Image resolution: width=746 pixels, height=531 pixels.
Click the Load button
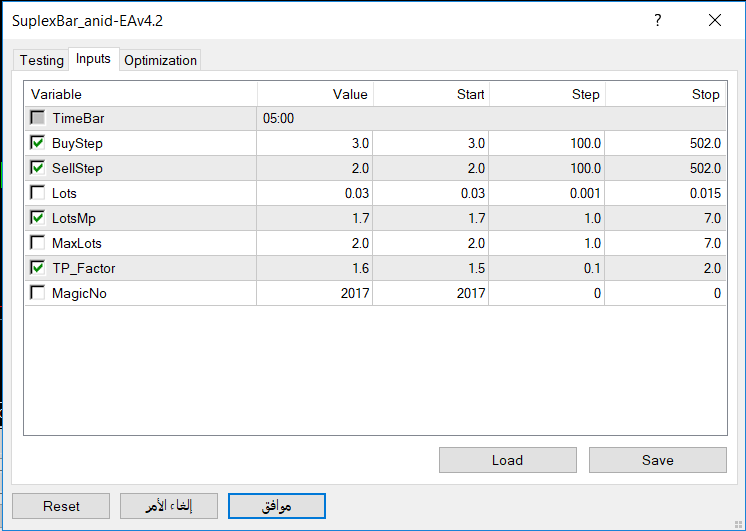pyautogui.click(x=507, y=460)
